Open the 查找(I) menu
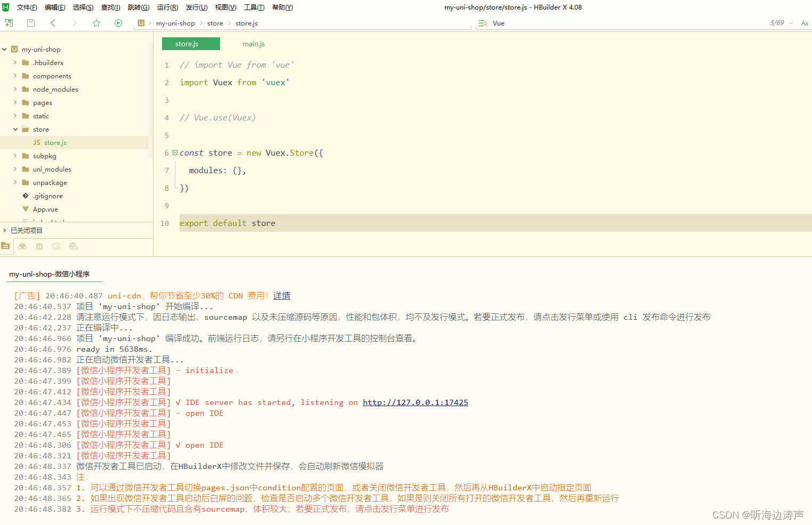Screen dimensions: 812x525 (110, 7)
